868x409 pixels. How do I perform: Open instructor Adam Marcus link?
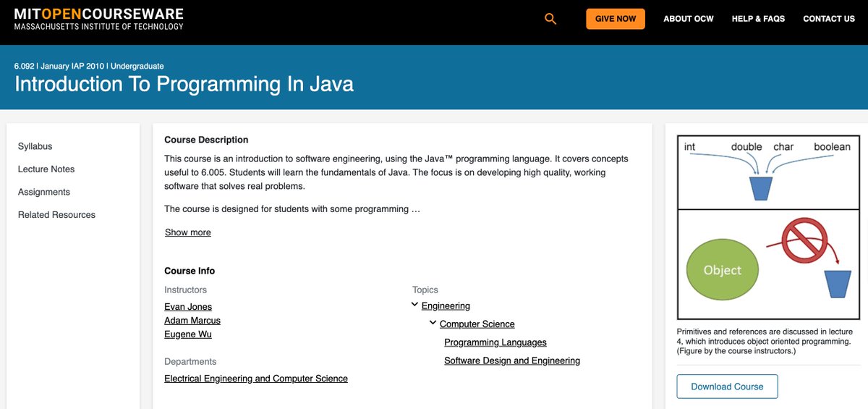[x=192, y=321]
